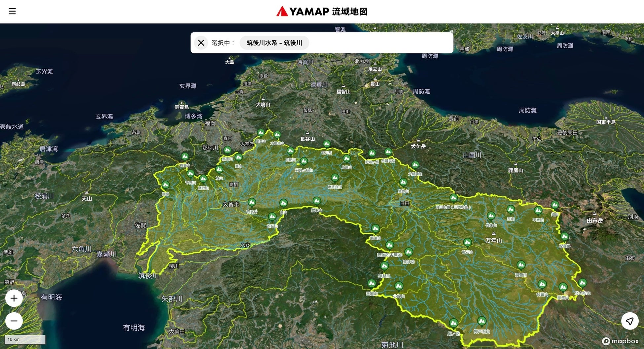
Task: Select the 亀石山 mountain marker
Action: click(468, 243)
